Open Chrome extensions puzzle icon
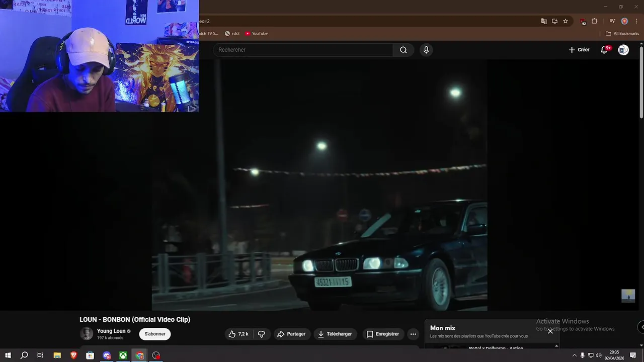644x362 pixels. pyautogui.click(x=595, y=21)
